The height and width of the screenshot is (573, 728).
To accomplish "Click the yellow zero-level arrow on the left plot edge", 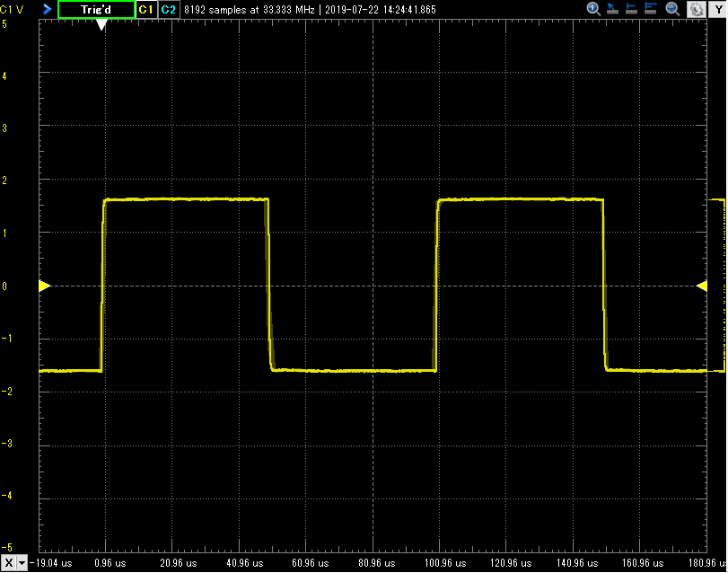I will pyautogui.click(x=44, y=286).
